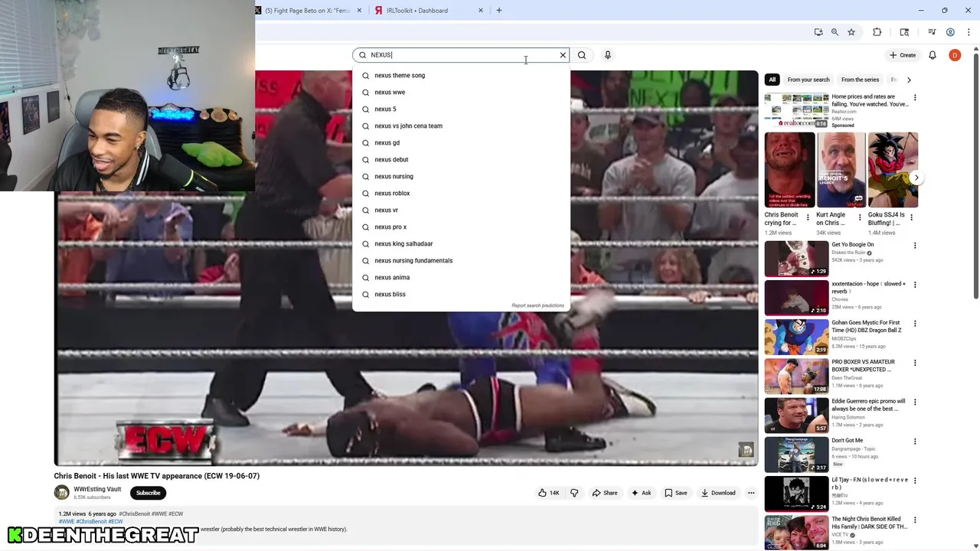Click inside the YouTube search field
Screen dimensions: 980x551
tap(462, 55)
